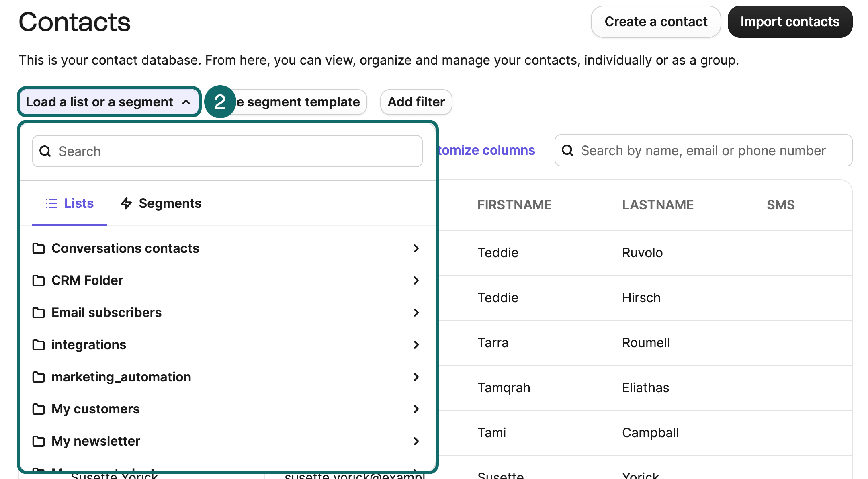Viewport: 868px width, 479px height.
Task: Click folder icon beside Conversations contacts
Action: (39, 248)
